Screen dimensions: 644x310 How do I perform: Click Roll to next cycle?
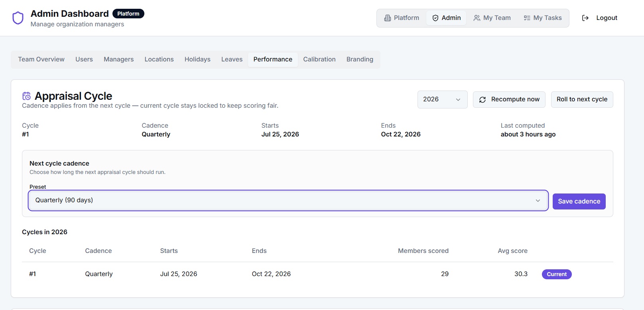[582, 99]
